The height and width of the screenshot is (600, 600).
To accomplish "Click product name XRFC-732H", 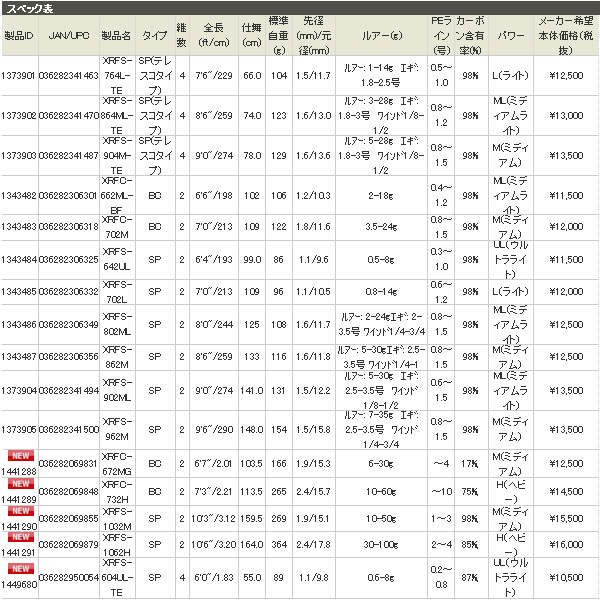I will 117,492.
